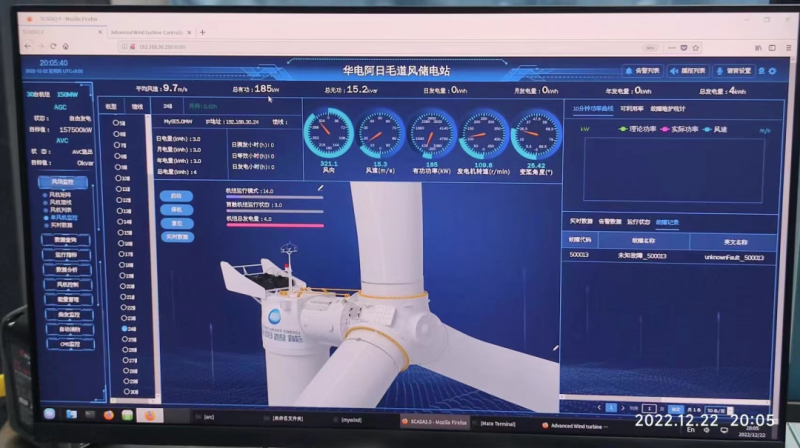Viewport: 800px width, 448px height.
Task: Open the page size dropdown in pagination
Action: (x=716, y=408)
